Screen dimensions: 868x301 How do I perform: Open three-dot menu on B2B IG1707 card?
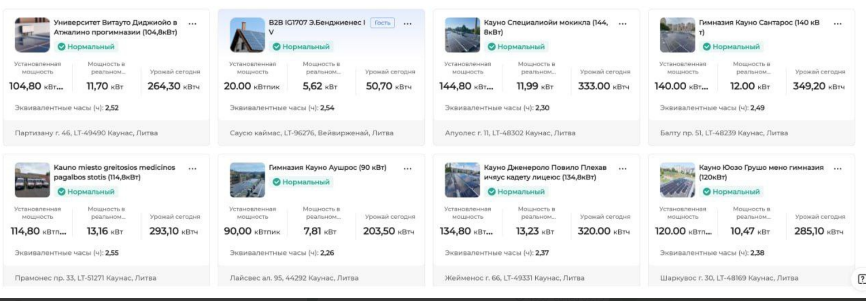407,24
